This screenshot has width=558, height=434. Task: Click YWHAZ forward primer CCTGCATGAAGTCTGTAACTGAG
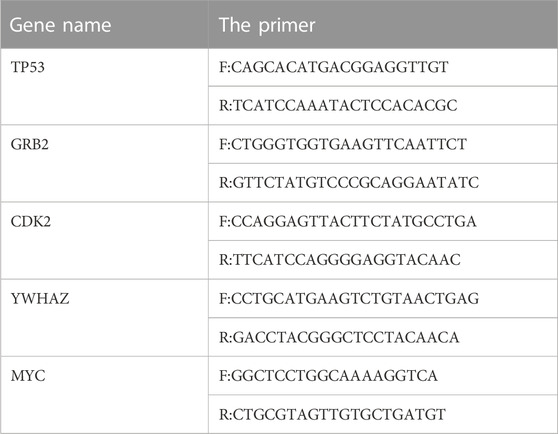tap(349, 298)
